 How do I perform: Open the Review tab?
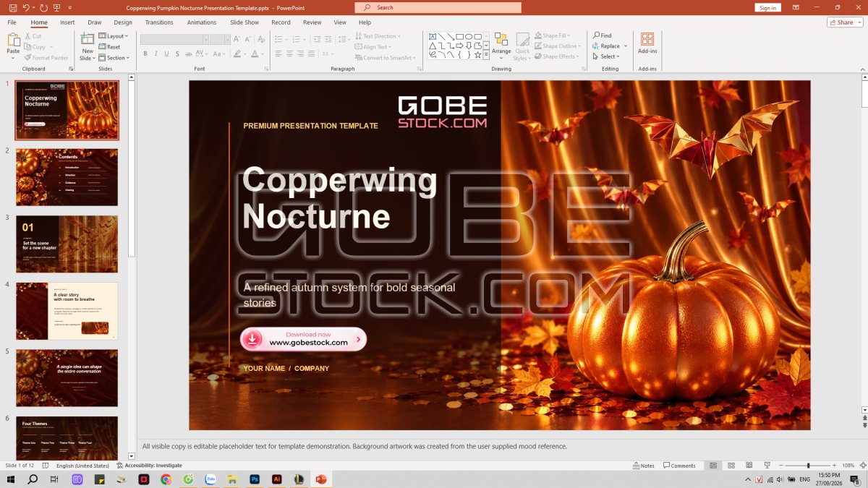coord(312,22)
